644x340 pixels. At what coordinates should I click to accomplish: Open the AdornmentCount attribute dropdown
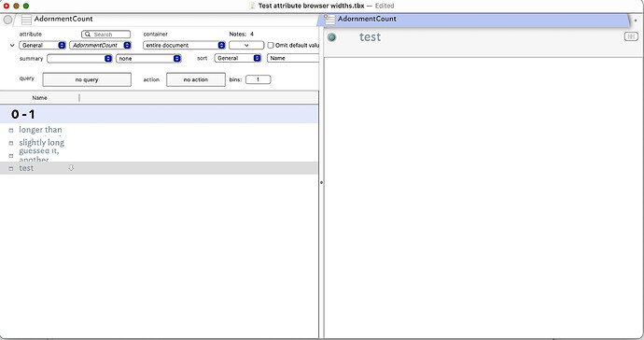(100, 45)
